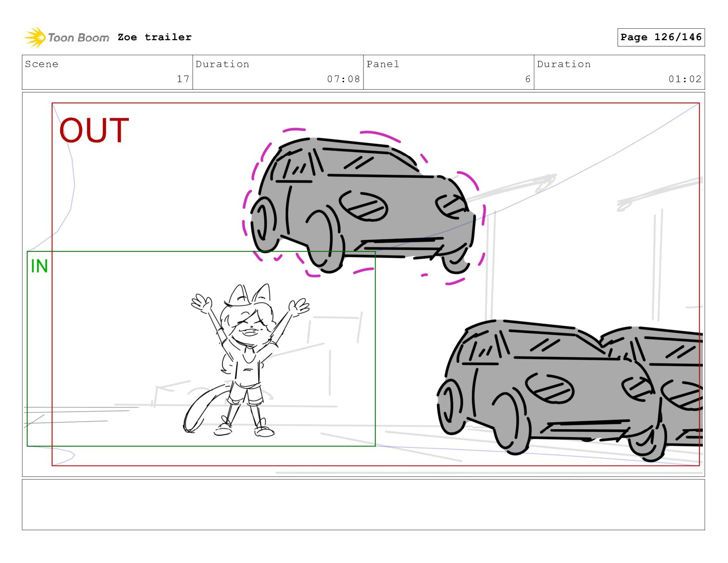This screenshot has height=563, width=728.
Task: Select the "Scene" header label
Action: click(41, 64)
